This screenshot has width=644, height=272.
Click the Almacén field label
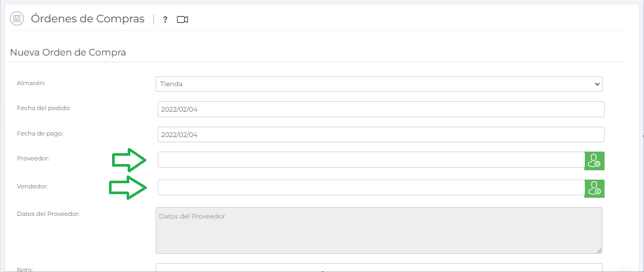(x=31, y=83)
